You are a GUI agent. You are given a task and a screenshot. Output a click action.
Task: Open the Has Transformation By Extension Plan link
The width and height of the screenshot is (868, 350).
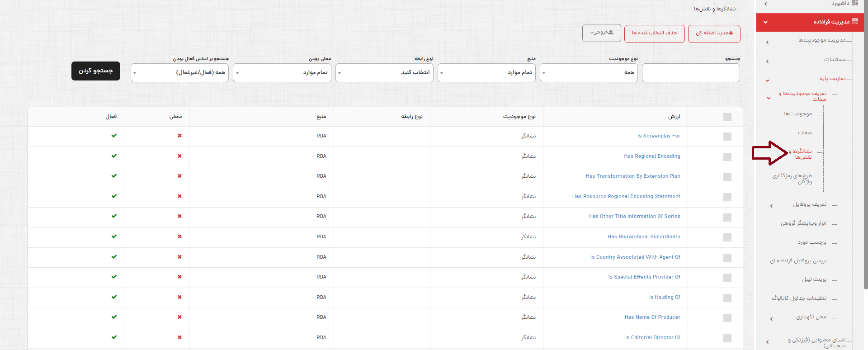click(632, 176)
